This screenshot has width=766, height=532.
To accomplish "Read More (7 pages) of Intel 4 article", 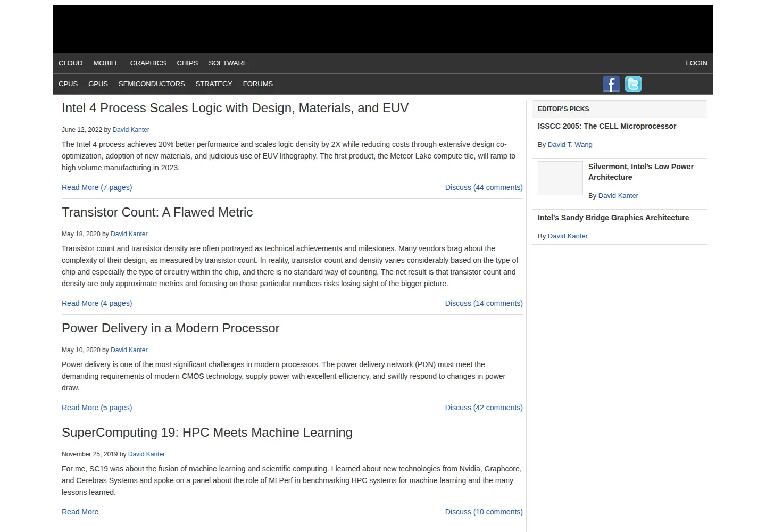I will pos(97,187).
